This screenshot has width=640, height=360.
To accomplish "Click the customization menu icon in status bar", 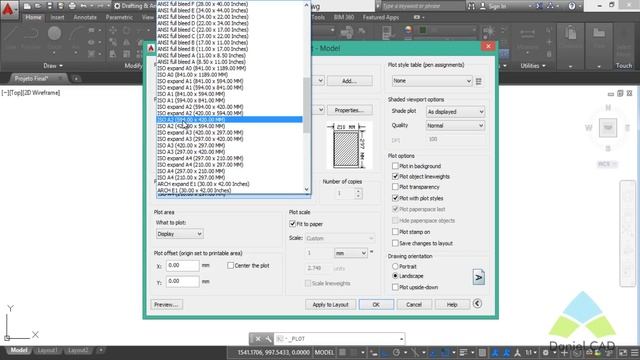I will tap(634, 352).
